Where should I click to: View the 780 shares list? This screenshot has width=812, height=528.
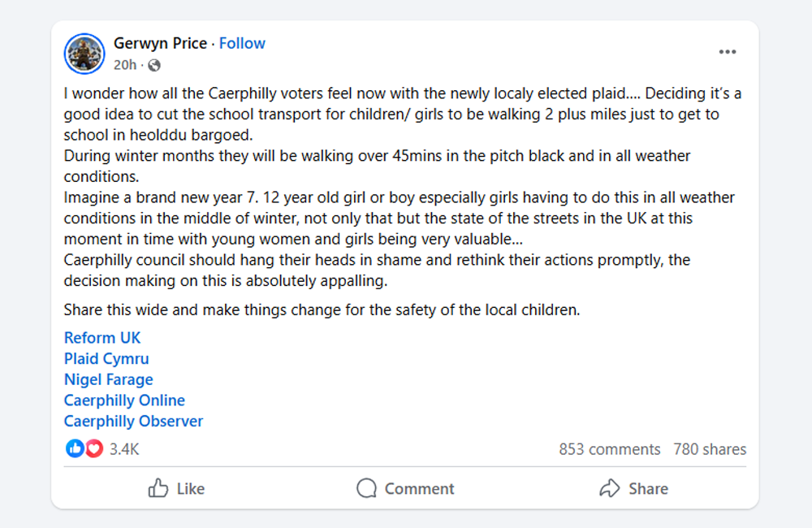[709, 449]
